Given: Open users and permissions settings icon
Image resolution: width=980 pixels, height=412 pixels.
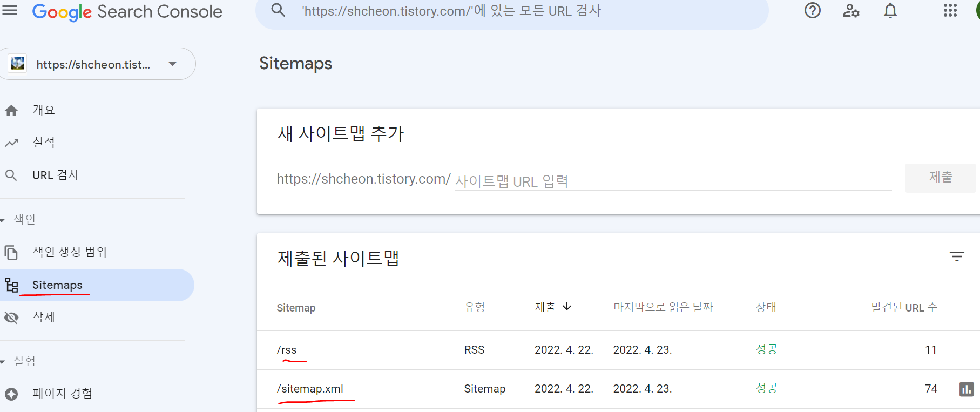Looking at the screenshot, I should (851, 11).
